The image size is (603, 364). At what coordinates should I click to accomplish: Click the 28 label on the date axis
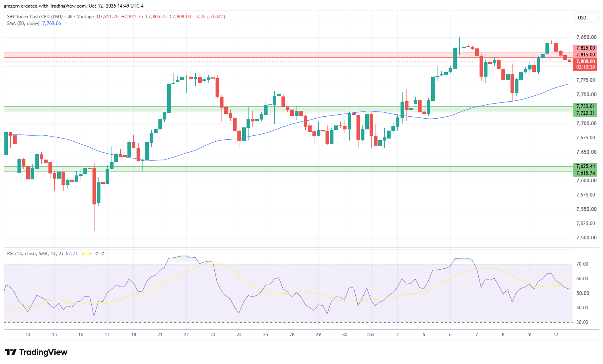pyautogui.click(x=292, y=335)
